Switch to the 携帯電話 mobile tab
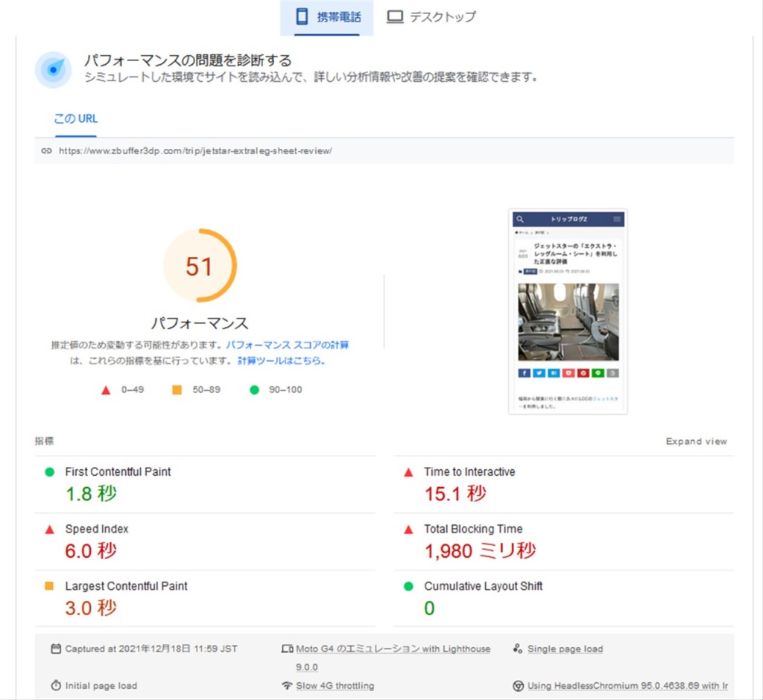 coord(326,18)
